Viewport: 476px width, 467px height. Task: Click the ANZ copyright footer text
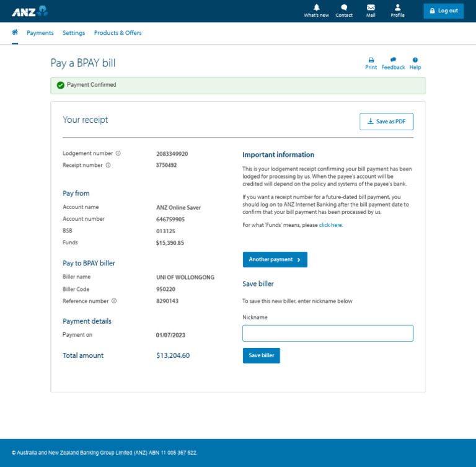tap(104, 453)
